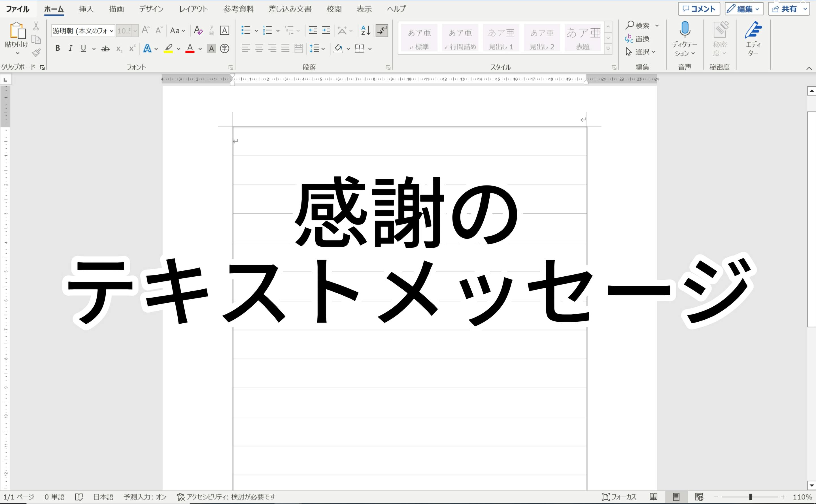Click the コメント button

[699, 9]
